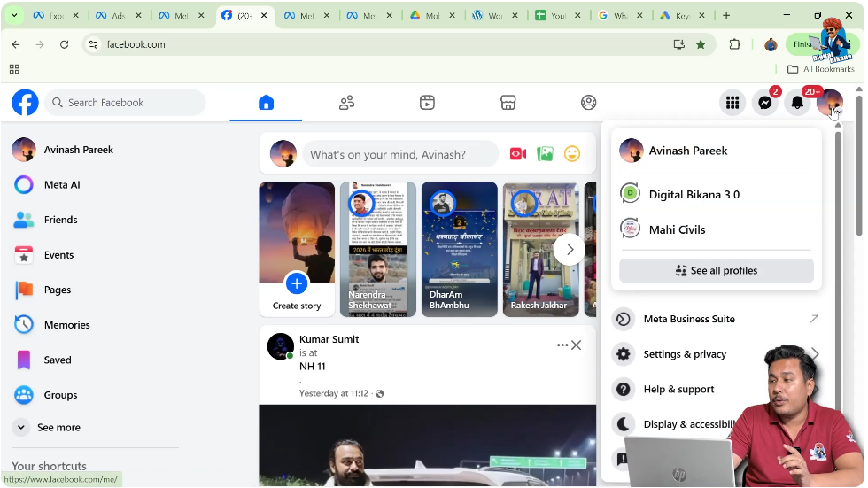The height and width of the screenshot is (488, 868).
Task: Hide Kumar Sumit's post with X
Action: [577, 345]
